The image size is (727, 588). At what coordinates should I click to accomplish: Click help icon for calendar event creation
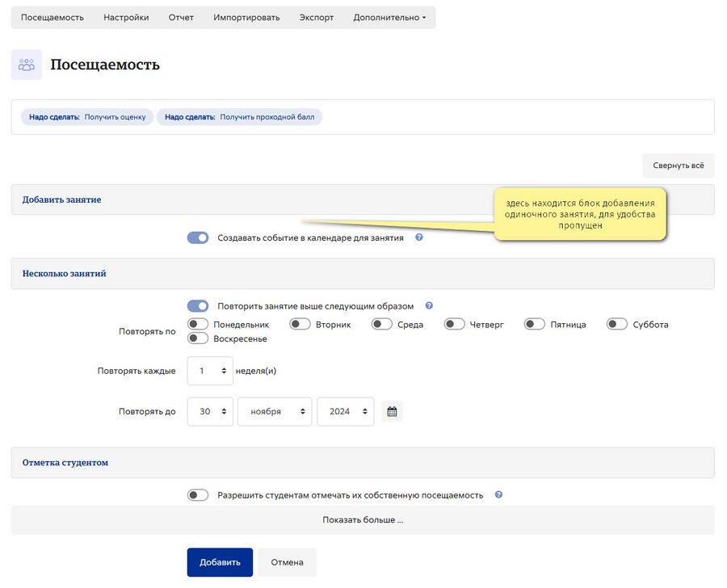[418, 237]
